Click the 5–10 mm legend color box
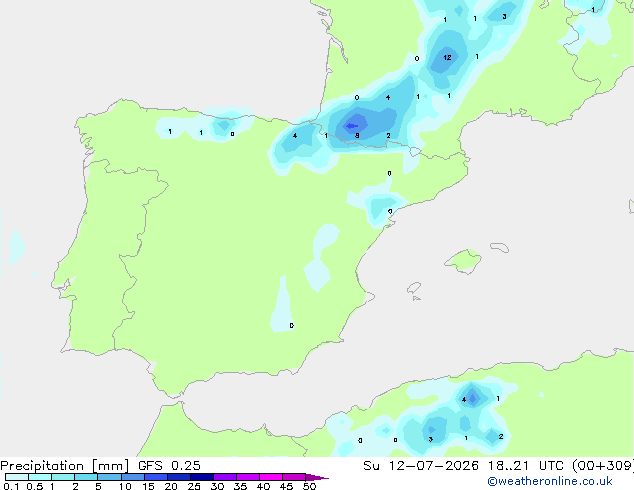This screenshot has width=634, height=490. coord(109,477)
